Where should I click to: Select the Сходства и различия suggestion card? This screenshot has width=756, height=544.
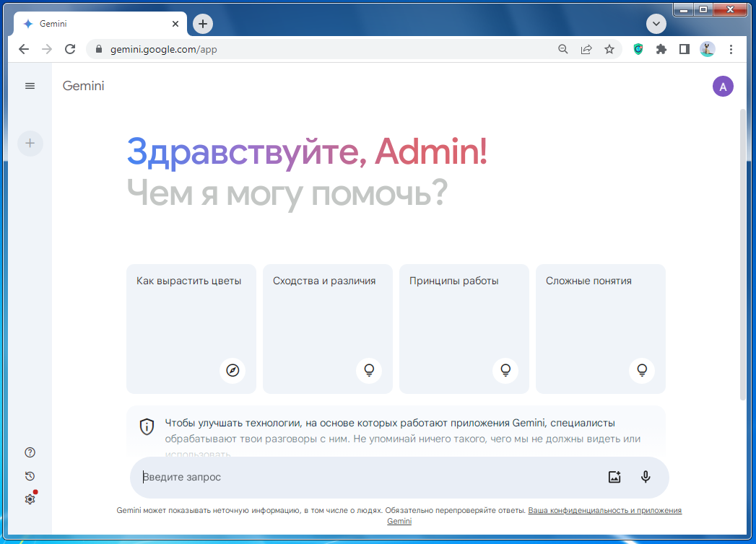(328, 328)
